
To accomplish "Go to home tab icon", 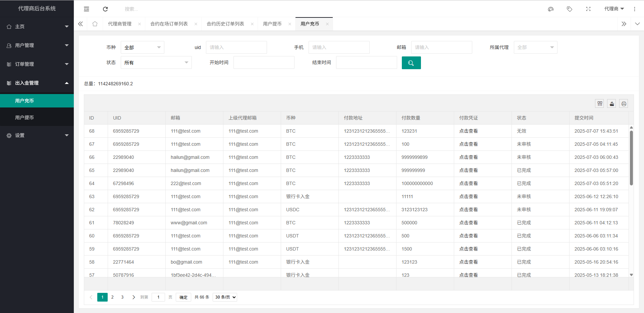I will tap(95, 24).
